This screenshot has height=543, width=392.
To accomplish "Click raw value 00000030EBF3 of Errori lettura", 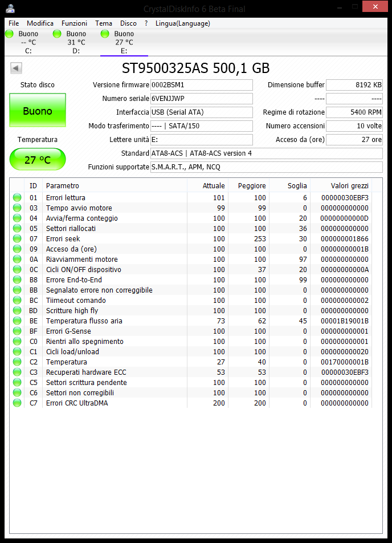I will click(x=345, y=197).
